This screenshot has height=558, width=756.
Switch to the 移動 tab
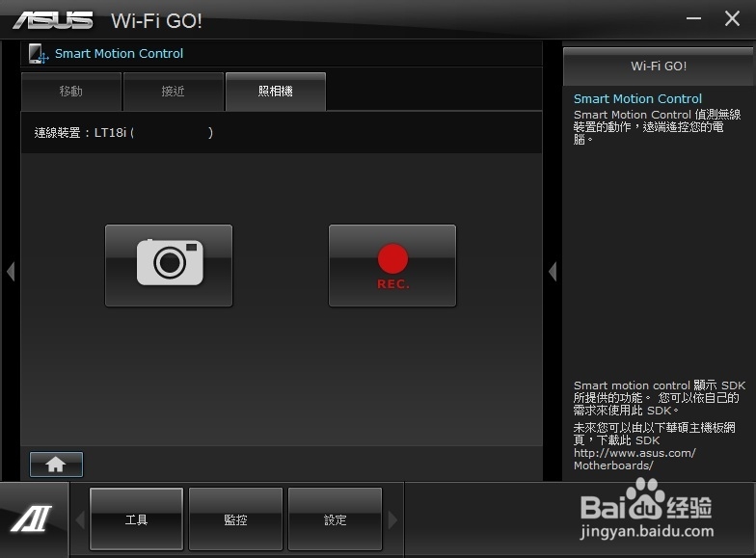(71, 92)
